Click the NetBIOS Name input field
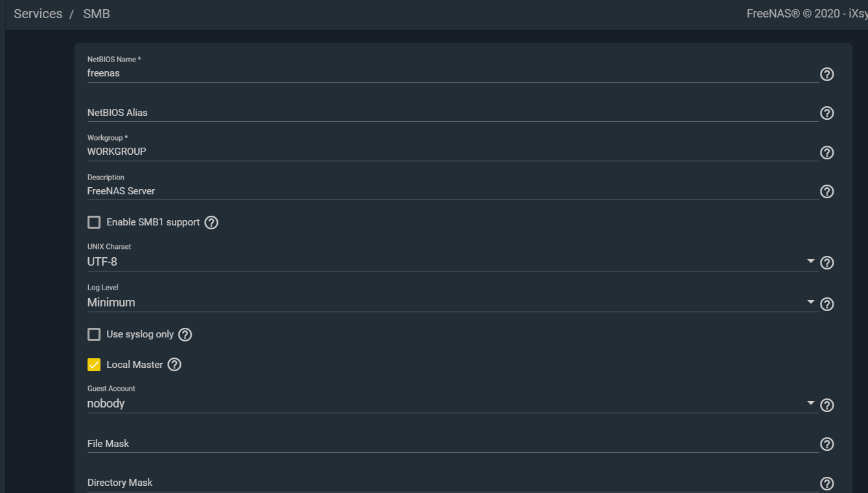The height and width of the screenshot is (493, 868). pyautogui.click(x=452, y=73)
